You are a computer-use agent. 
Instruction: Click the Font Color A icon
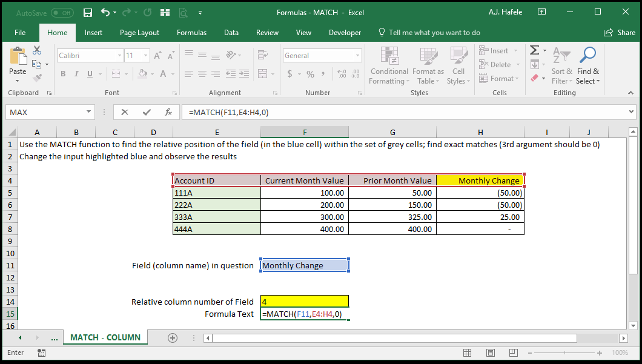[163, 74]
